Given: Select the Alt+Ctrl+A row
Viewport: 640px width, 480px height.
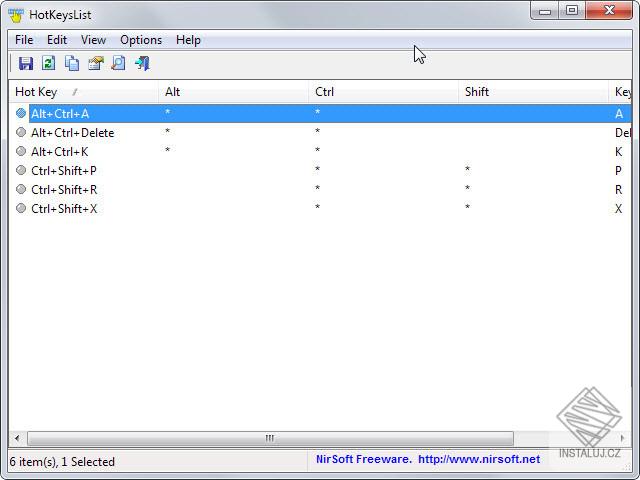Looking at the screenshot, I should [320, 113].
